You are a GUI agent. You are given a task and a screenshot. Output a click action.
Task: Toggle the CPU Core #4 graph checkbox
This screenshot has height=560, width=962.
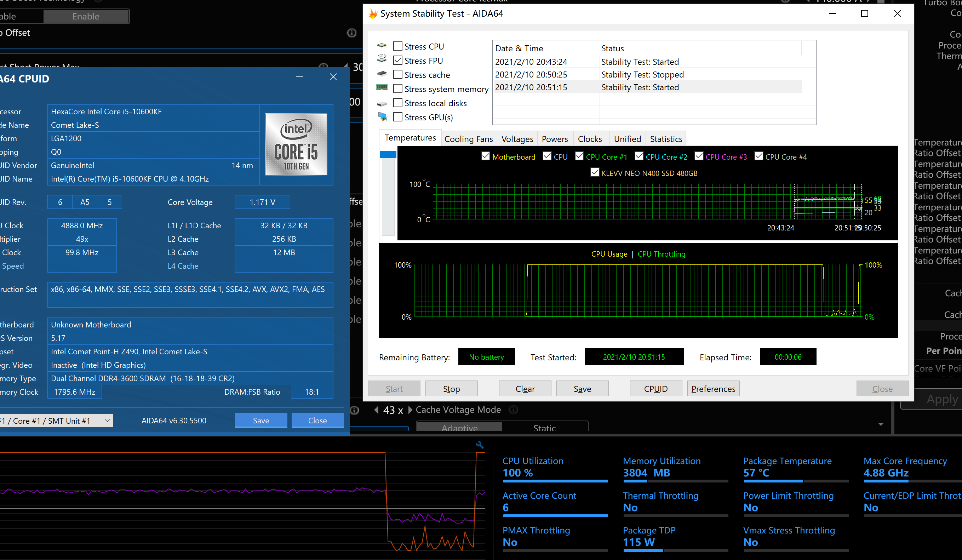click(759, 156)
